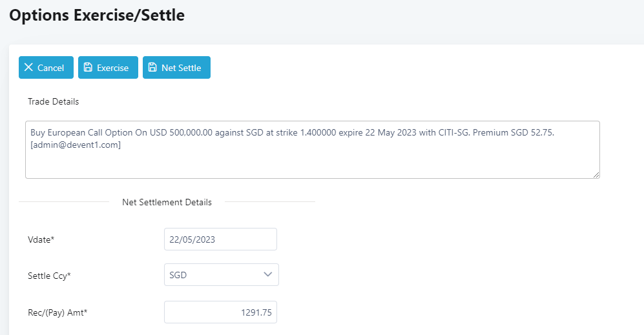Screen dimensions: 644x335
Task: Click inside the Trade Details text area
Action: coord(312,161)
